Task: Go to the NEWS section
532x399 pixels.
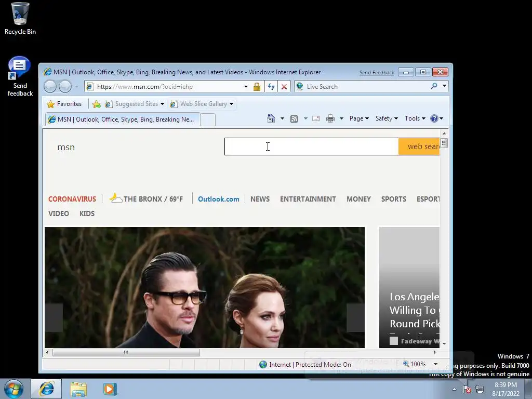Action: 260,199
